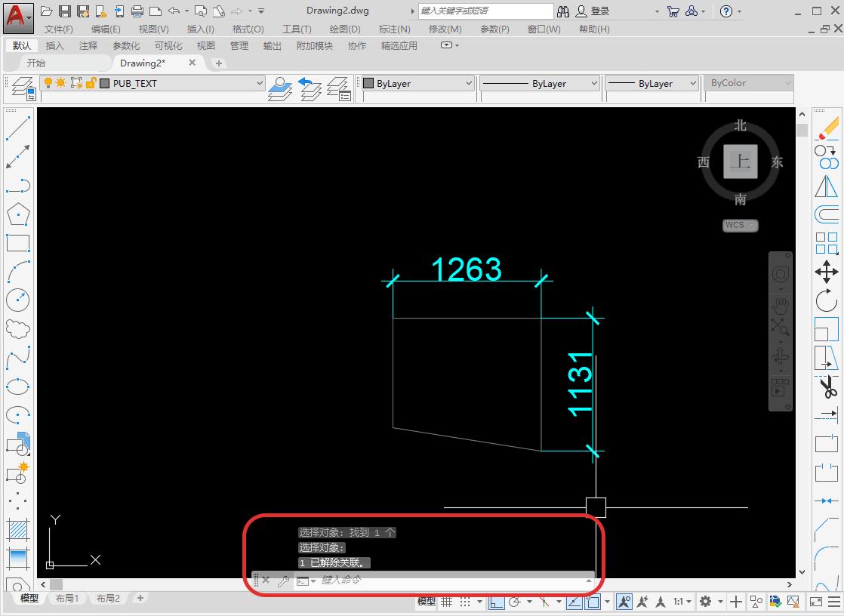
Task: Open the 标注(N) menu
Action: pos(394,29)
